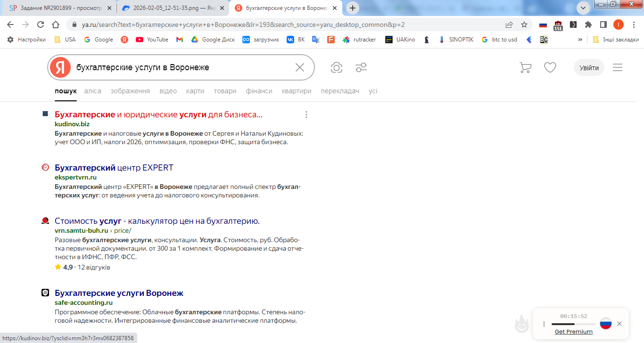644x343 pixels.
Task: Open the Gmail bookmark icon
Action: pyautogui.click(x=180, y=40)
